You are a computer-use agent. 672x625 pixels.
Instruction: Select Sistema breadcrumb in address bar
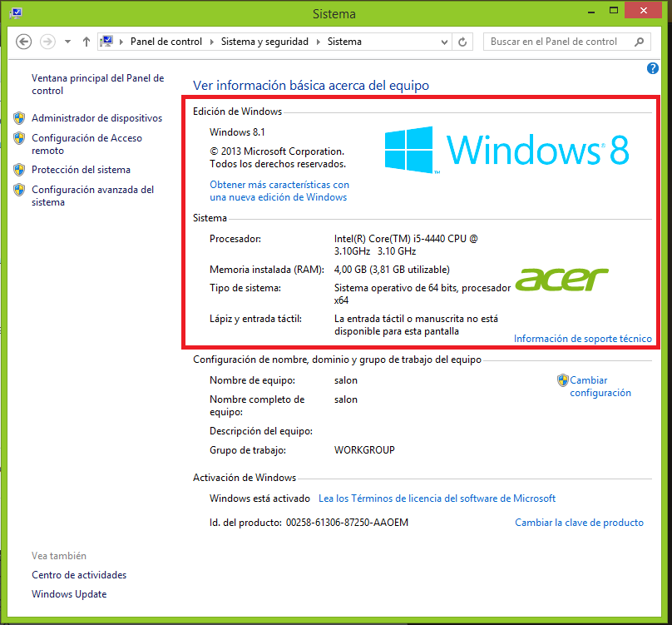[344, 42]
